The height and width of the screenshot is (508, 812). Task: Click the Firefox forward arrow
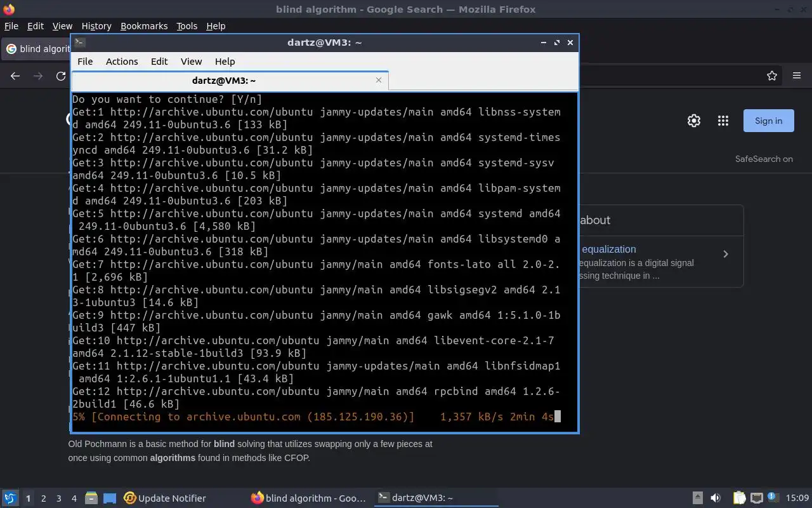click(38, 76)
